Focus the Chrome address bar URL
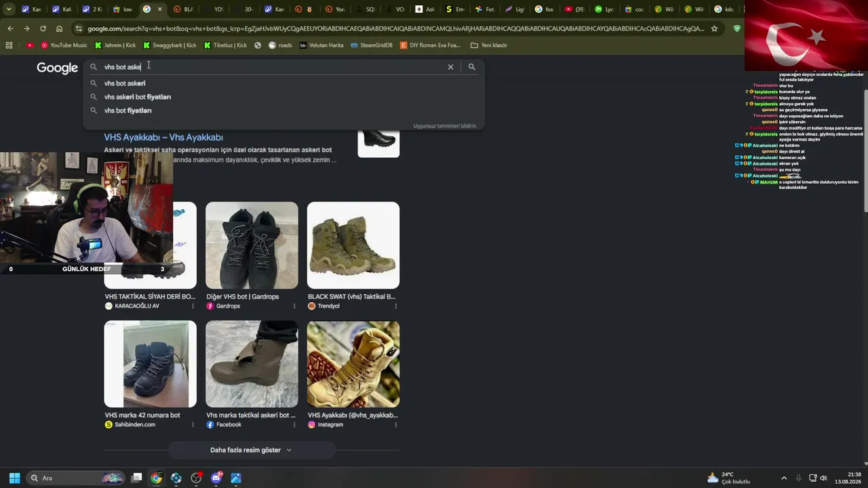868x488 pixels. (396, 28)
